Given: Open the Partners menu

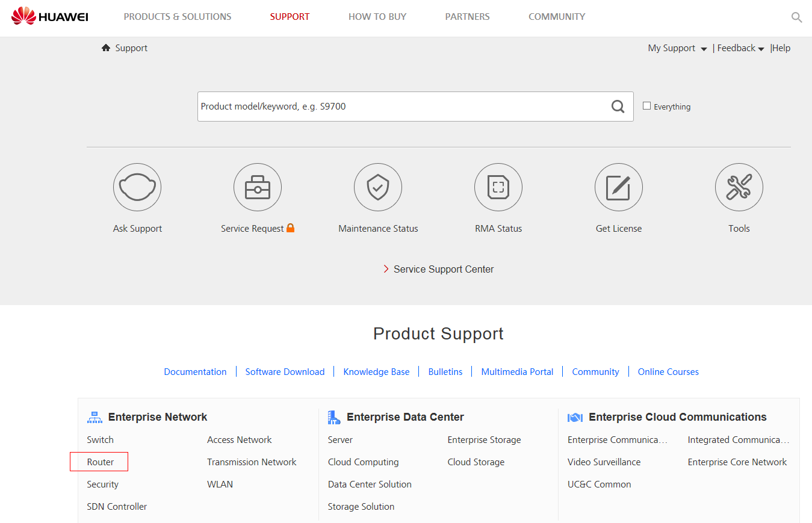Looking at the screenshot, I should [468, 17].
